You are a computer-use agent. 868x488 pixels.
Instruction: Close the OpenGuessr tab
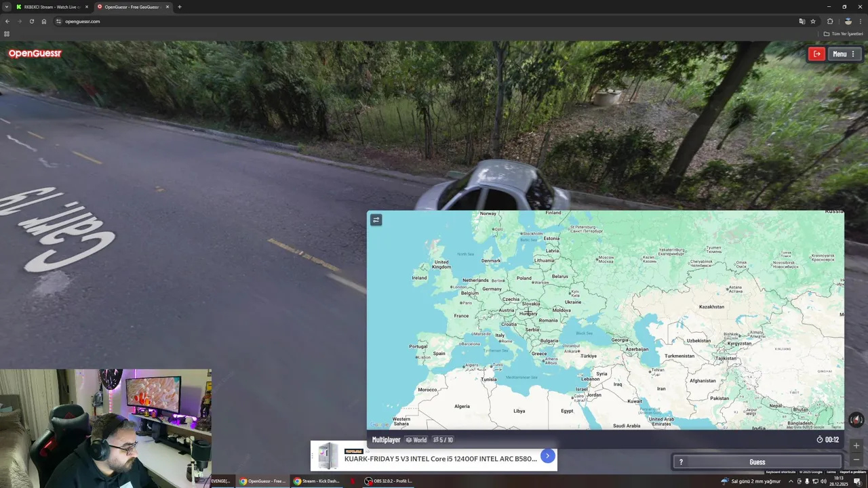(167, 7)
